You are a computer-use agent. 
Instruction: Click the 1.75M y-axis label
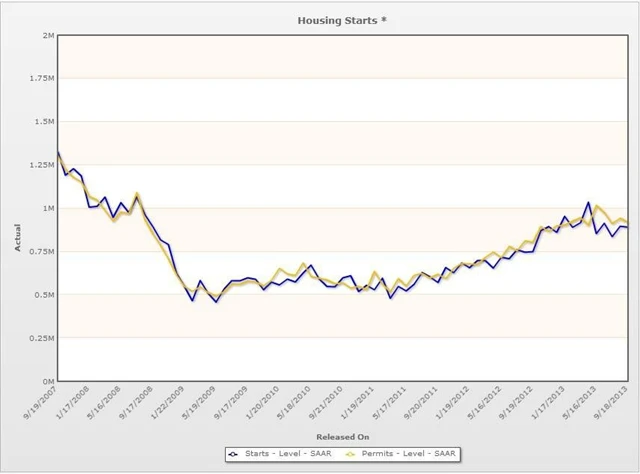click(x=41, y=78)
